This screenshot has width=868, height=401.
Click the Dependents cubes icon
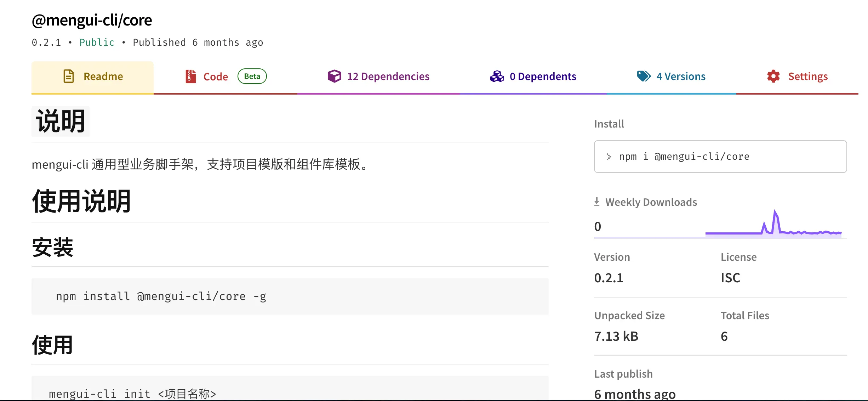[x=497, y=76]
